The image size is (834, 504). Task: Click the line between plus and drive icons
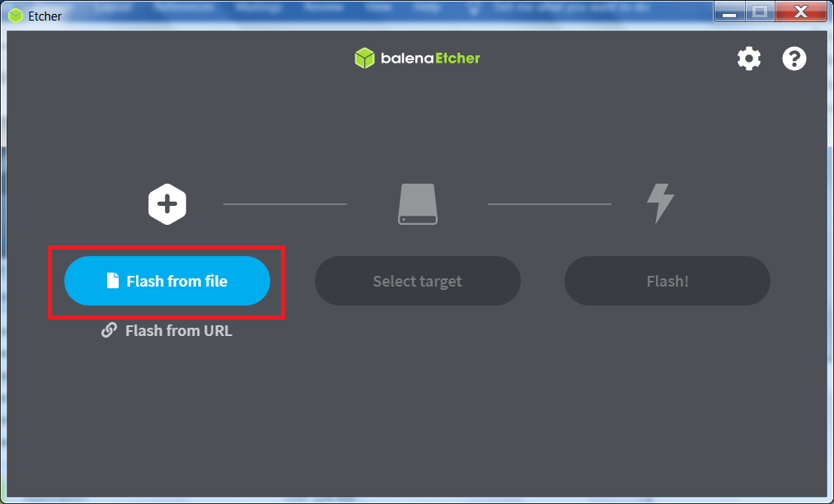[285, 204]
